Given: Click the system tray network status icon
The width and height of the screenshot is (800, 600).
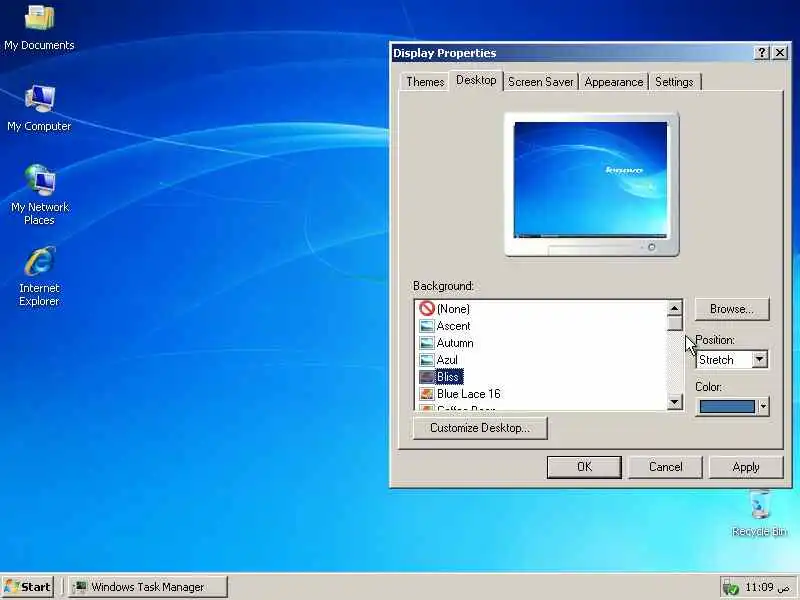Looking at the screenshot, I should (x=731, y=588).
